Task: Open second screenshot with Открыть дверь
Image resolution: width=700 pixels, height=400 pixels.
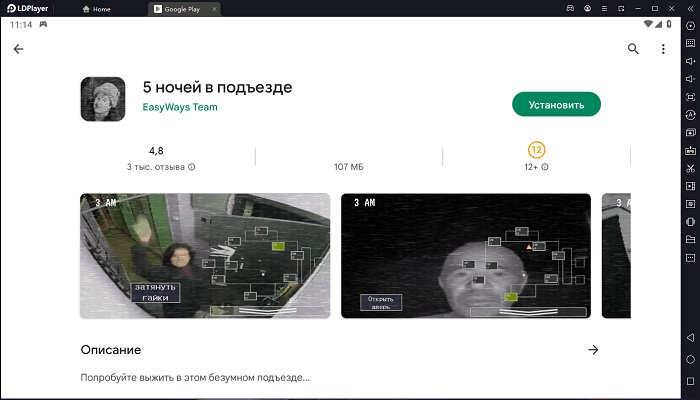Action: click(x=466, y=256)
